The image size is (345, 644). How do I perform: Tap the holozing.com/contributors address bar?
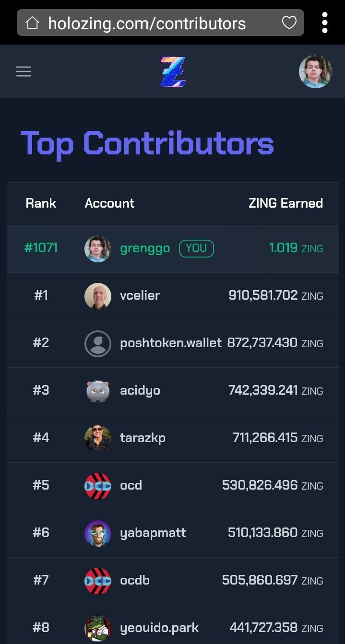(160, 23)
